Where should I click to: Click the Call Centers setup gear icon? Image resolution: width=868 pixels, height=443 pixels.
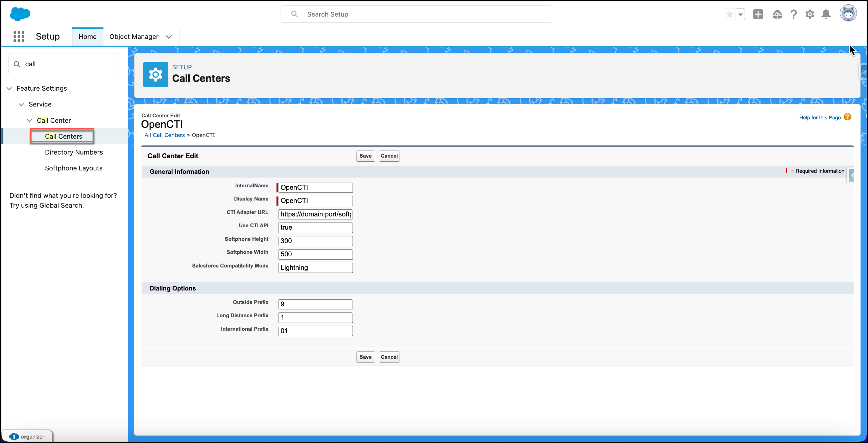click(155, 74)
